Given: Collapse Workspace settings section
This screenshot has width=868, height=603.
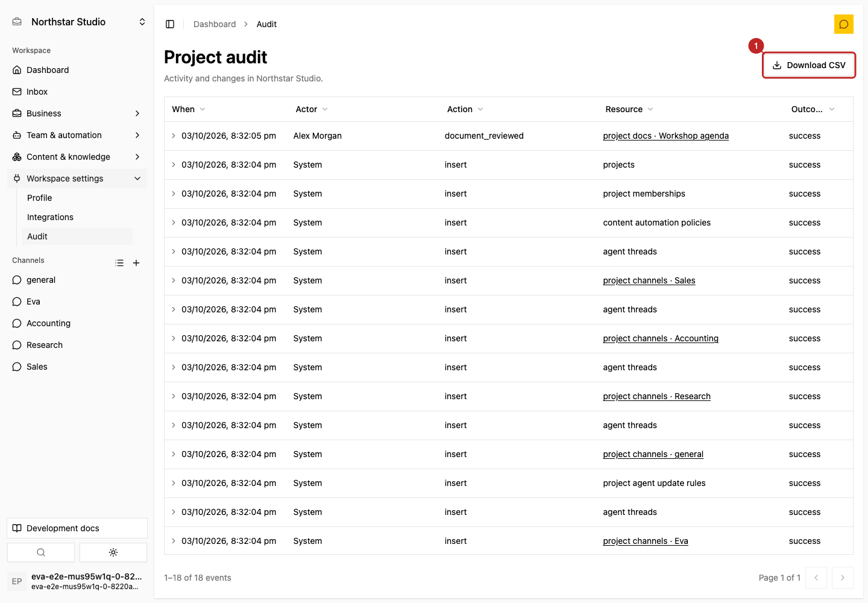Looking at the screenshot, I should coord(77,178).
